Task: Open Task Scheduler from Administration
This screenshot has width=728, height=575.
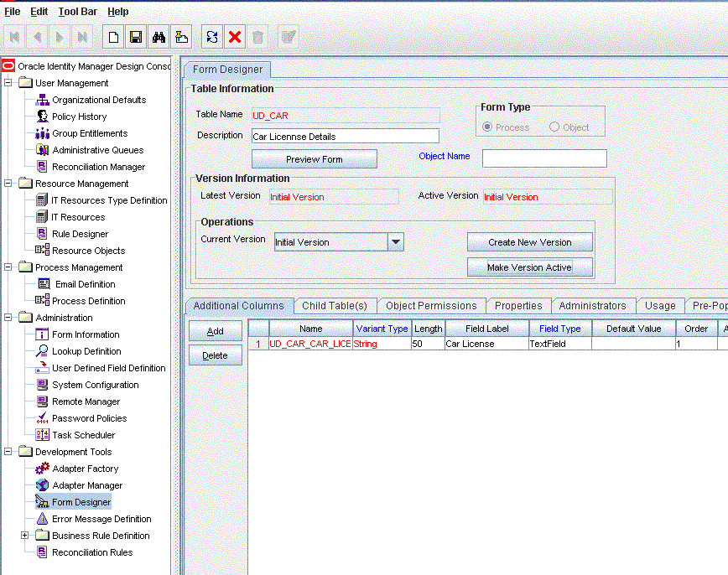Action: point(83,435)
